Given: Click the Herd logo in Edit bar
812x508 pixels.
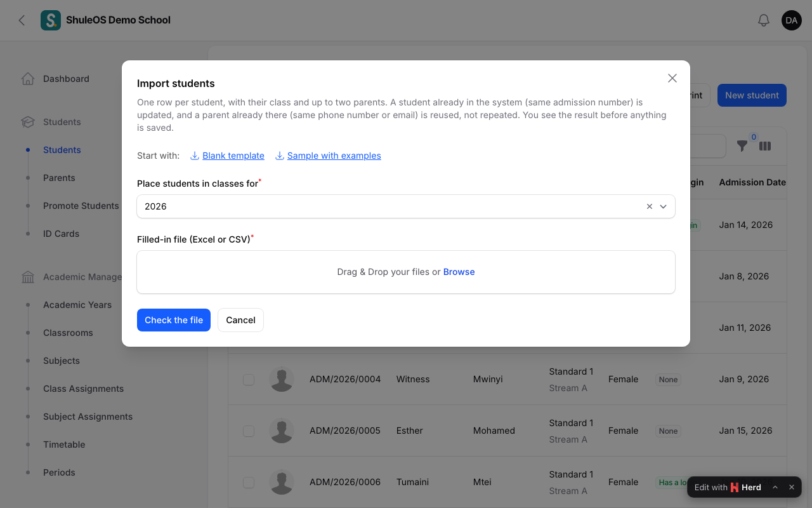Looking at the screenshot, I should coord(735,488).
